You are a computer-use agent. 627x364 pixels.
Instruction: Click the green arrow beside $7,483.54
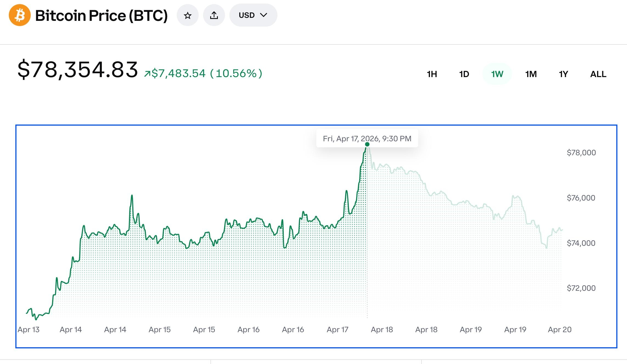(x=147, y=74)
